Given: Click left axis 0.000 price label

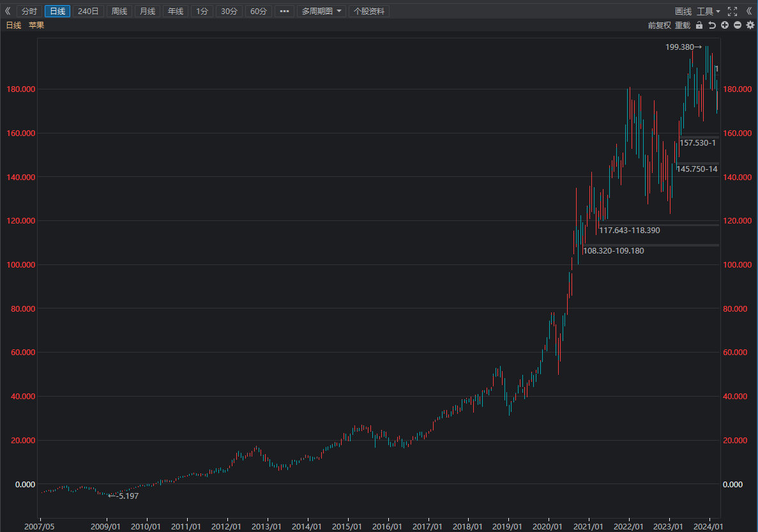Looking at the screenshot, I should click(x=25, y=484).
